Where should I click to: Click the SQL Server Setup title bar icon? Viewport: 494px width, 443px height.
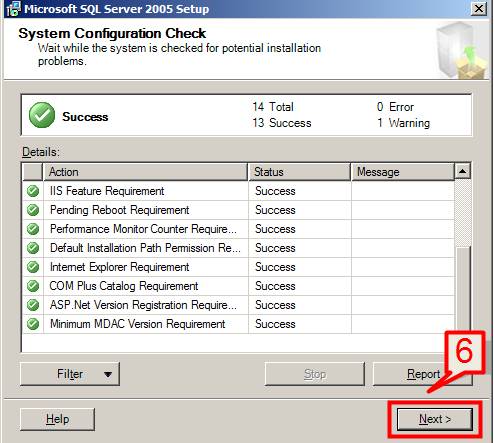tap(13, 8)
